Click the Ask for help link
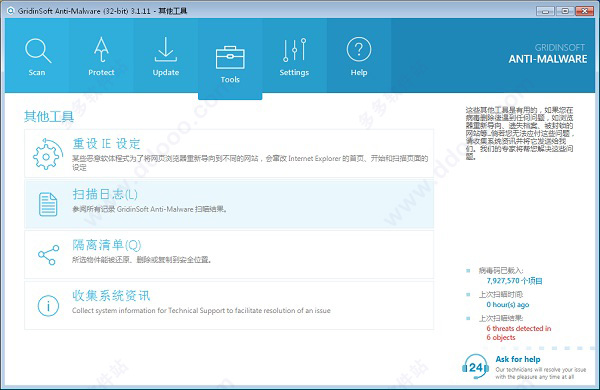This screenshot has width=600, height=390. 518,359
